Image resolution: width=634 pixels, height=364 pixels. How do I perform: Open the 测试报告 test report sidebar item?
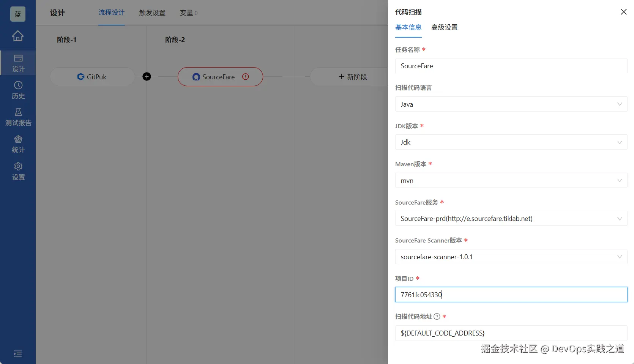coord(18,117)
